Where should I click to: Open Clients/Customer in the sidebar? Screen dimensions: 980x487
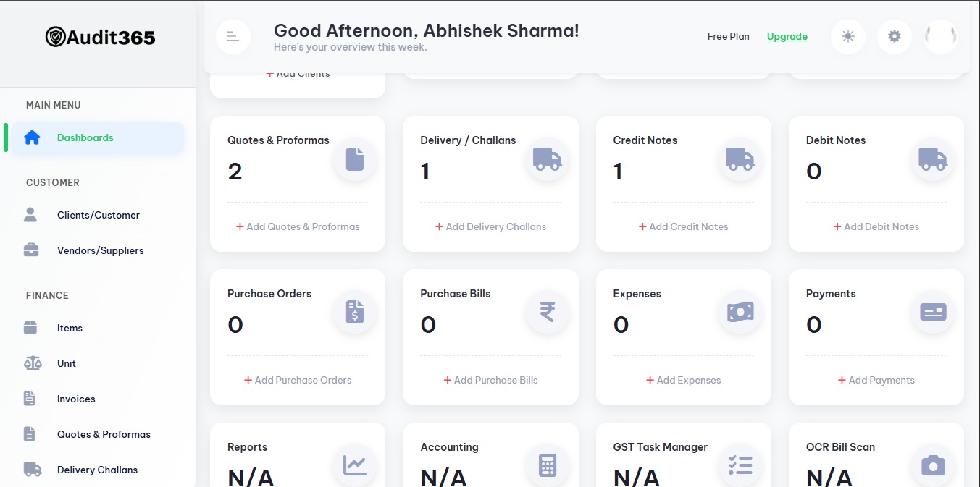[x=98, y=215]
